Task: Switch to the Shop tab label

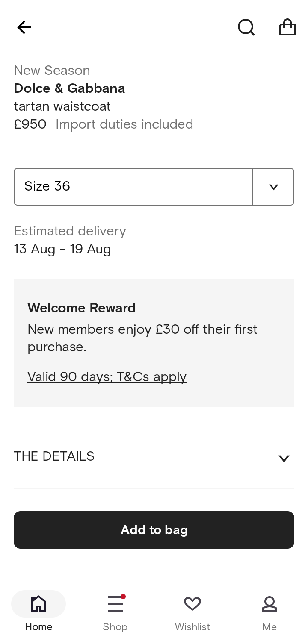Action: pos(115,627)
